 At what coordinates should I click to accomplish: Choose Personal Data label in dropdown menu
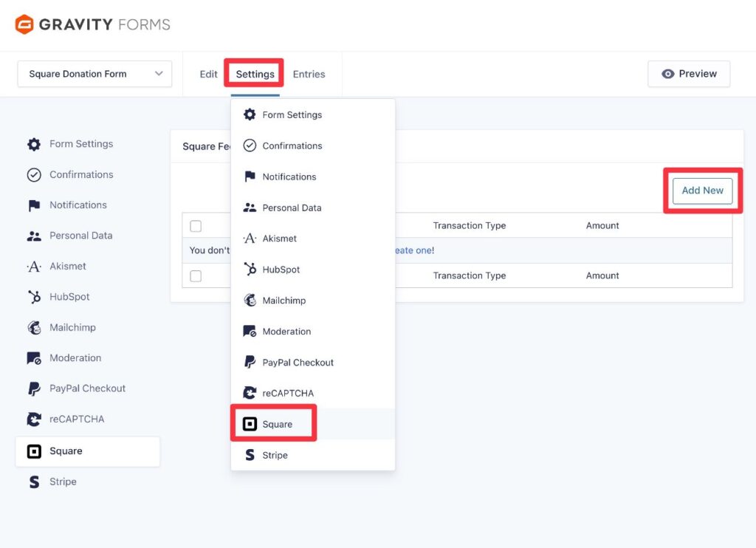pos(292,208)
